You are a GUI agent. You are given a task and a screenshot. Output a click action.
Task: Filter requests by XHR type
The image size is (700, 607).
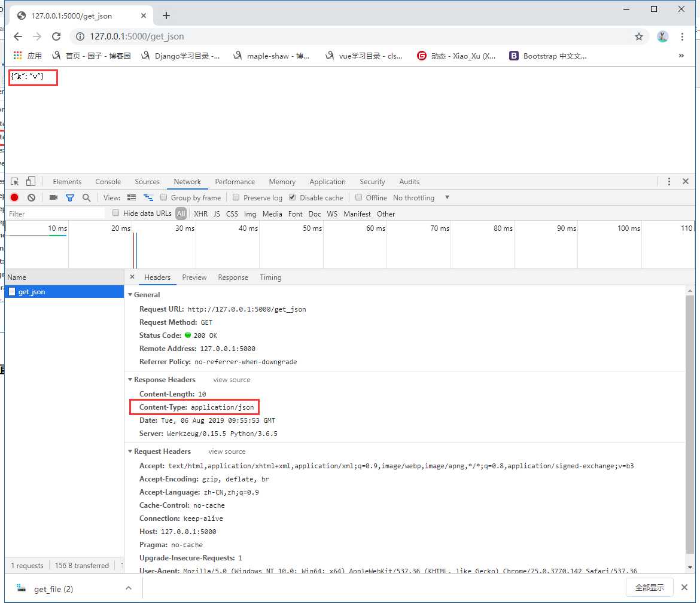tap(200, 213)
